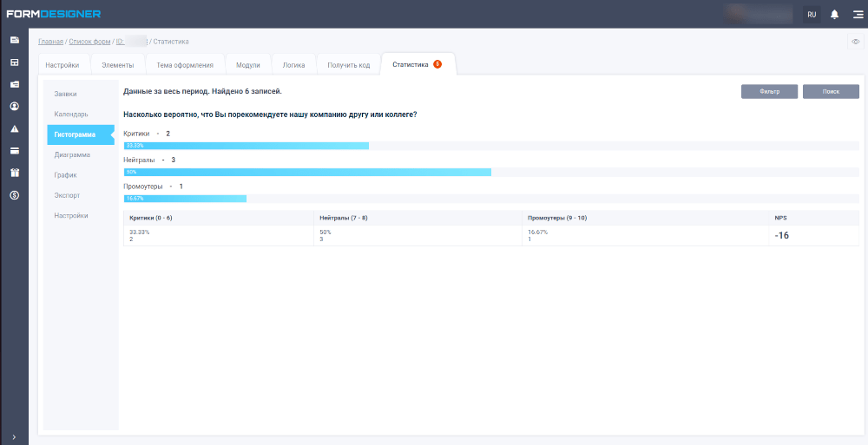Click the Нейтралы 50% progress bar
This screenshot has height=445, width=868.
[307, 173]
